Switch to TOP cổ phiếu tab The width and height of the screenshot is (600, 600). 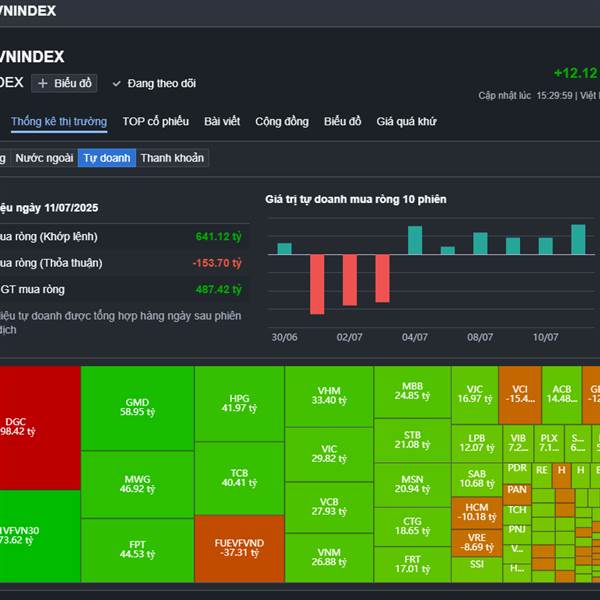pyautogui.click(x=156, y=122)
